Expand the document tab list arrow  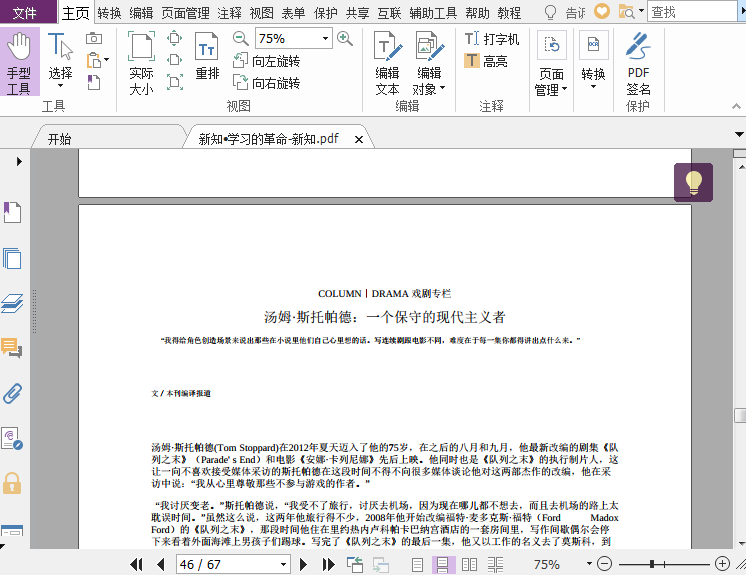(739, 135)
